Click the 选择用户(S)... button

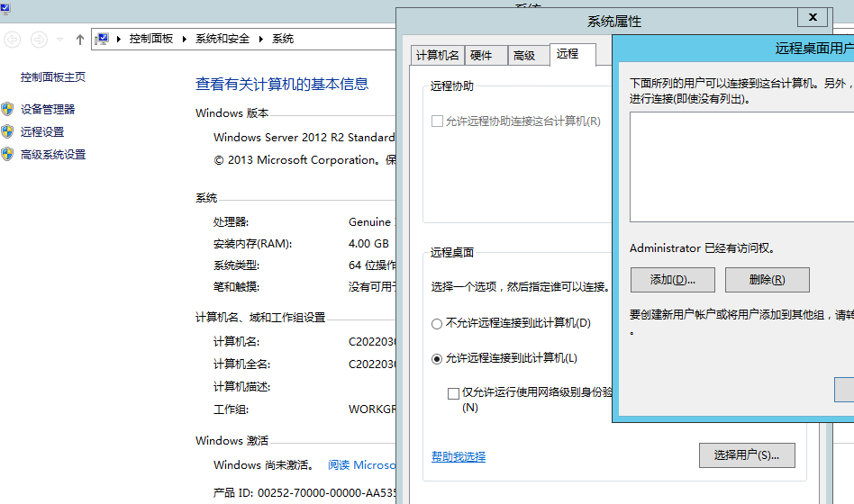pyautogui.click(x=746, y=455)
